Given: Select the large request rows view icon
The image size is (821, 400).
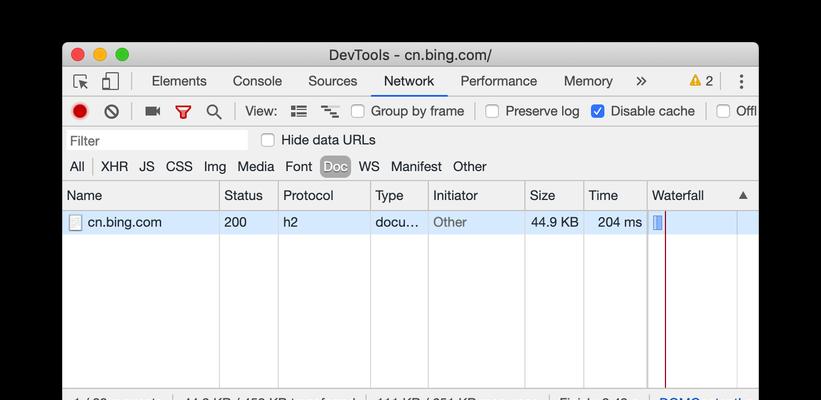Looking at the screenshot, I should [298, 111].
